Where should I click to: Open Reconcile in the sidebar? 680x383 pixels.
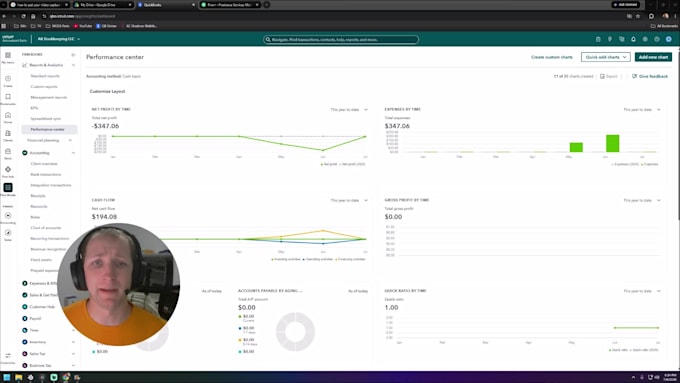pos(39,206)
